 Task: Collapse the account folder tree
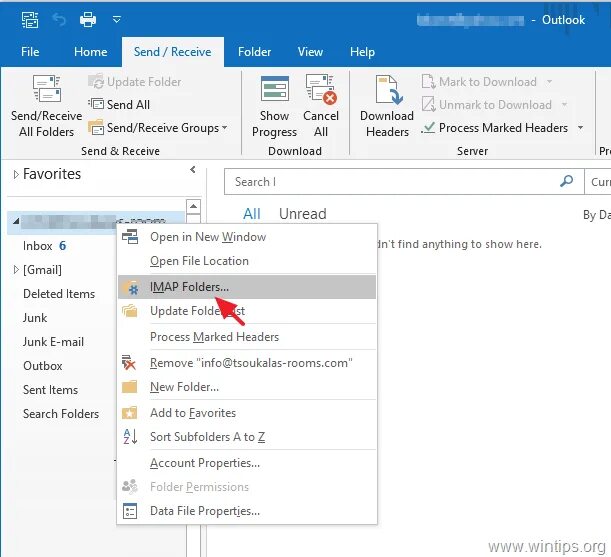point(16,221)
